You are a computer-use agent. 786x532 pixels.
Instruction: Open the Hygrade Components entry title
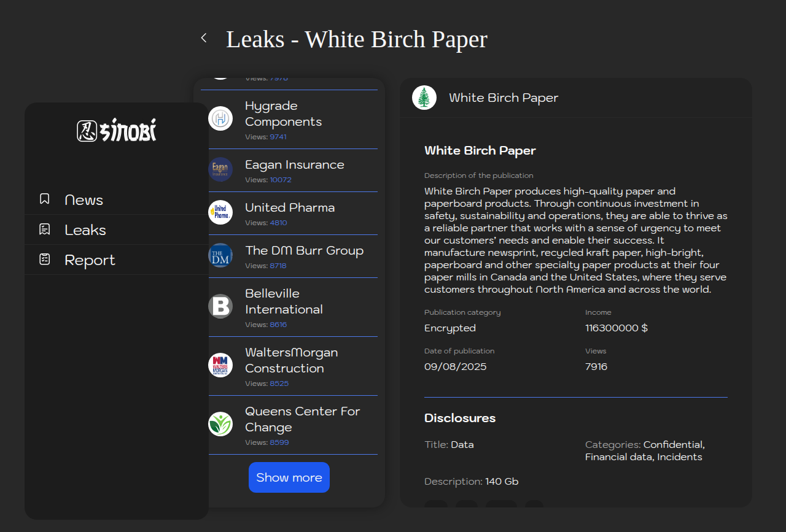[x=283, y=114]
